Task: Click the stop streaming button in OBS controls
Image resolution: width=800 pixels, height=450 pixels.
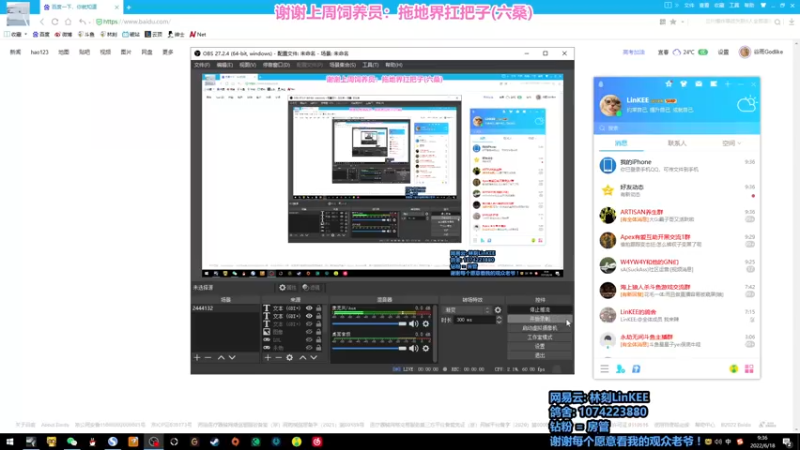Action: pos(540,310)
